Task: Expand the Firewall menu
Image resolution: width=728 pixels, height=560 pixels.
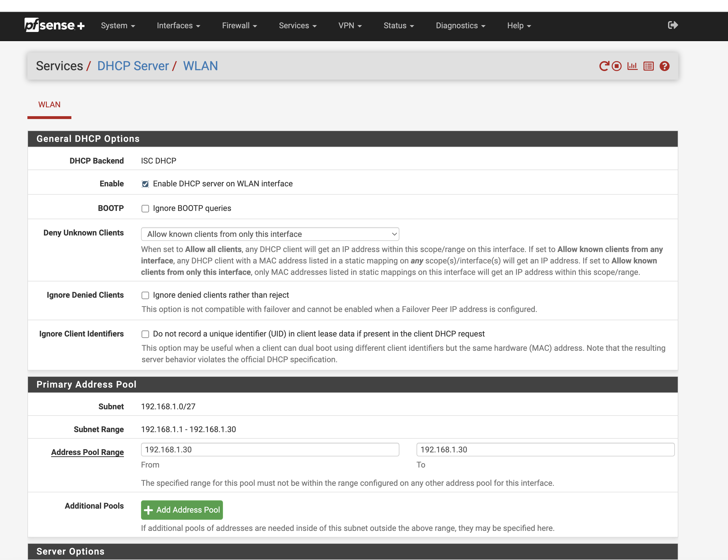Action: [239, 26]
